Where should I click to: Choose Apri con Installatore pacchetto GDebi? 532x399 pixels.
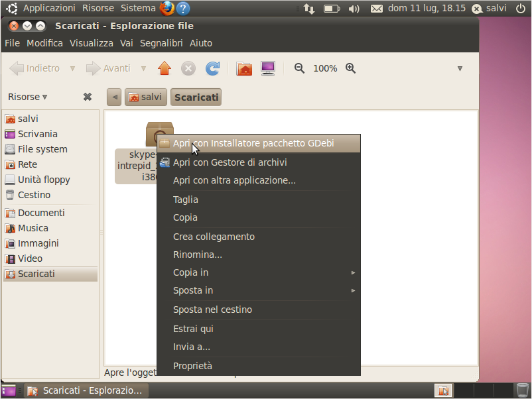tap(259, 143)
